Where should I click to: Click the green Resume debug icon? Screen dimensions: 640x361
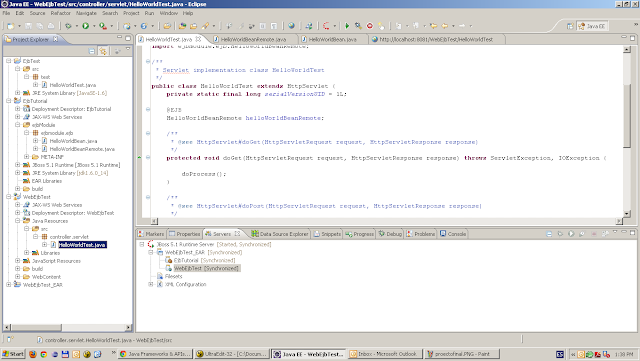click(347, 26)
